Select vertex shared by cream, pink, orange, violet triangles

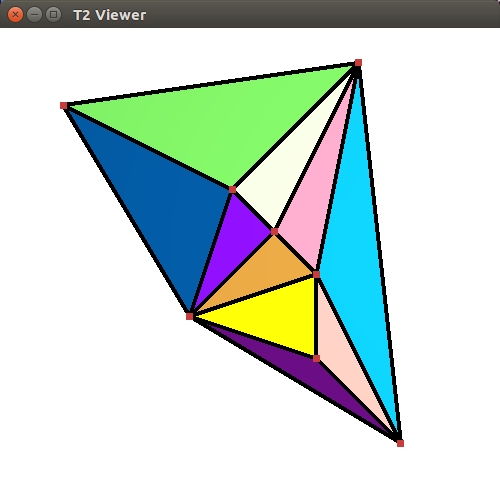point(274,232)
